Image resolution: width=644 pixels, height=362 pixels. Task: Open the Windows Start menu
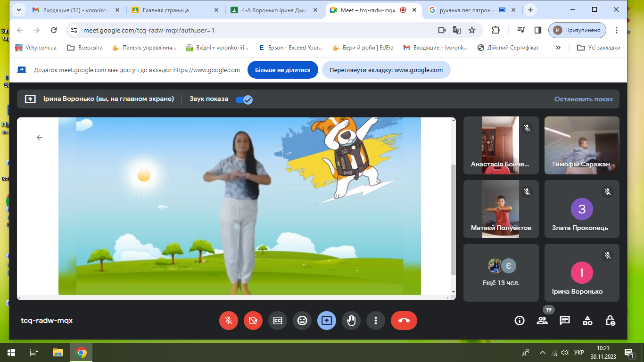[11, 353]
